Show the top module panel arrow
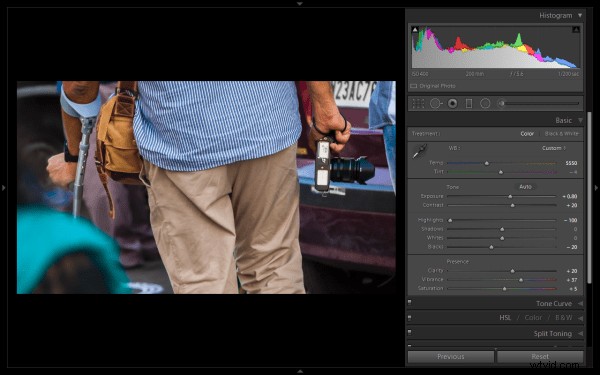This screenshot has height=375, width=600. click(300, 3)
